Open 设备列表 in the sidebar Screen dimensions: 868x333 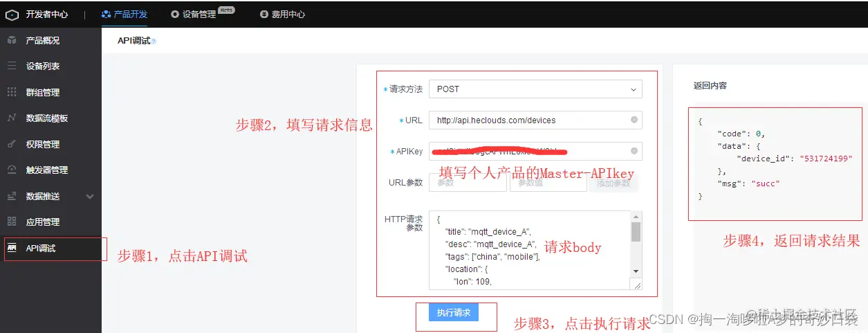[x=43, y=66]
